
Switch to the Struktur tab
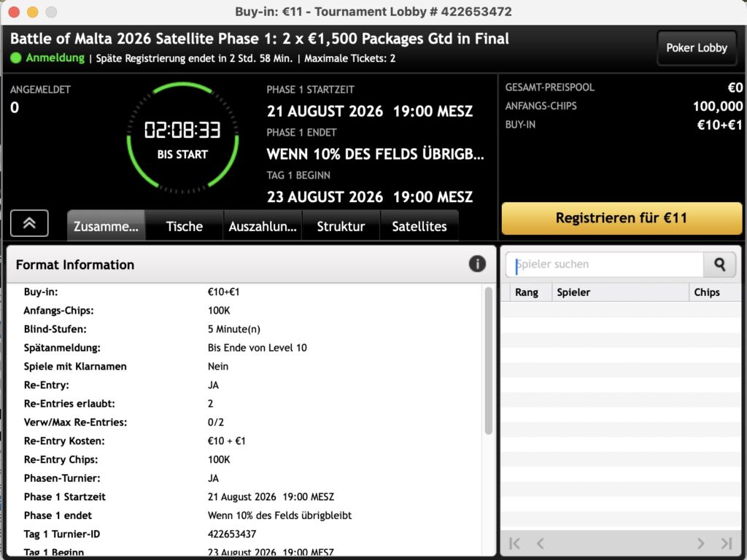pyautogui.click(x=341, y=226)
